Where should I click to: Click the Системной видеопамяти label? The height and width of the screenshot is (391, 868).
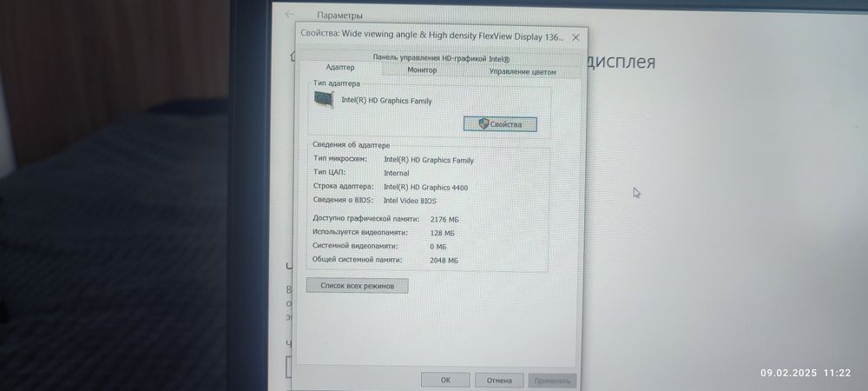[x=355, y=245]
